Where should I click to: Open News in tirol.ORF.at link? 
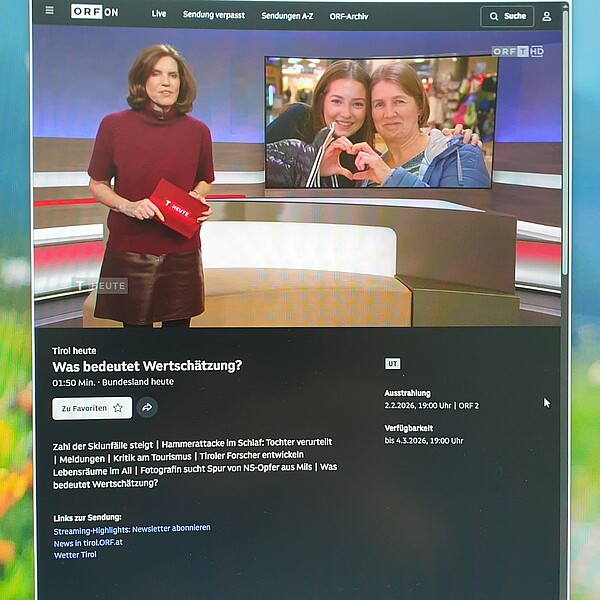[x=88, y=542]
